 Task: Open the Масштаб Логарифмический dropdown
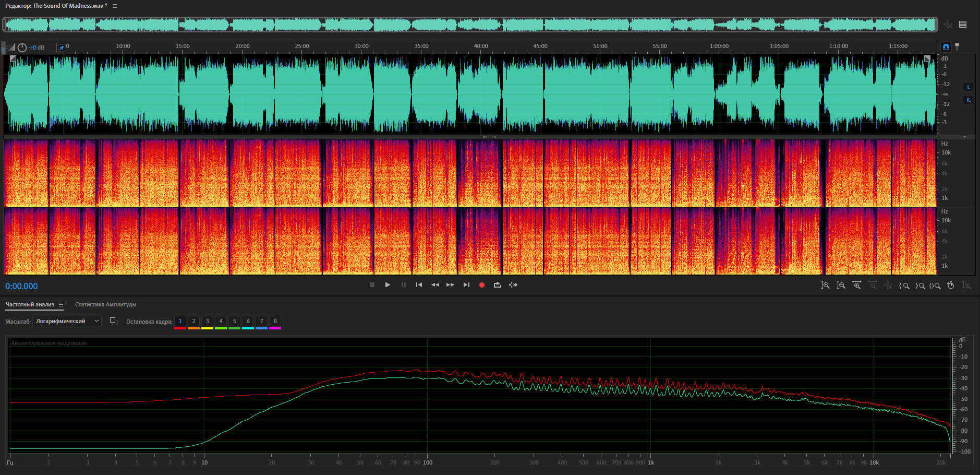coord(67,321)
